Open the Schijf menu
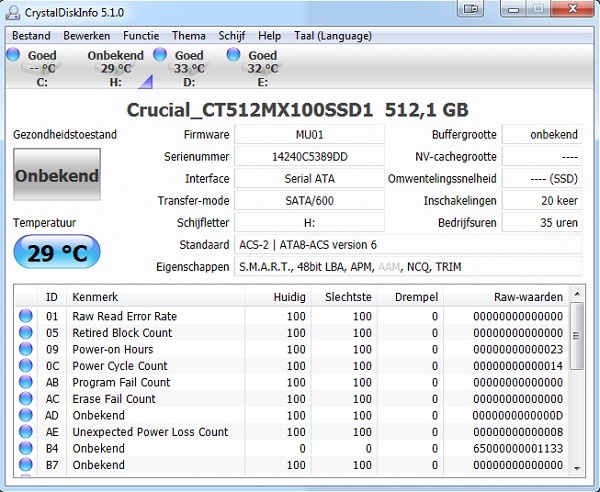This screenshot has height=492, width=600. tap(232, 36)
